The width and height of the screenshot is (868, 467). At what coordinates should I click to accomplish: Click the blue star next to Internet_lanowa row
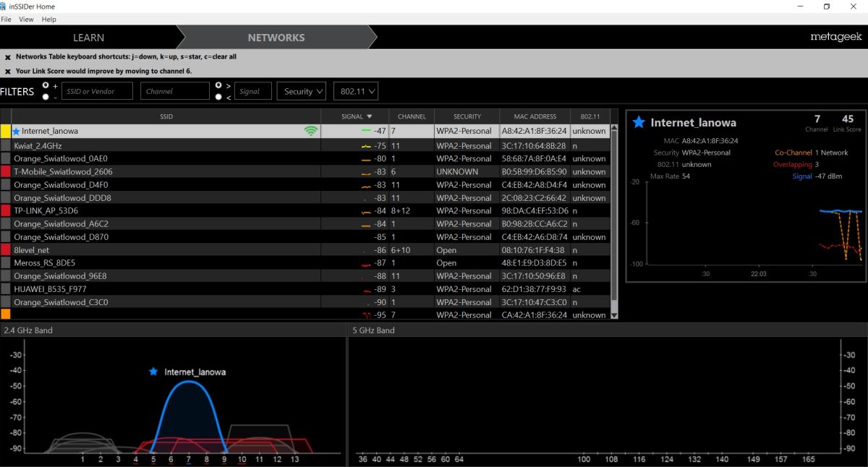pyautogui.click(x=16, y=132)
